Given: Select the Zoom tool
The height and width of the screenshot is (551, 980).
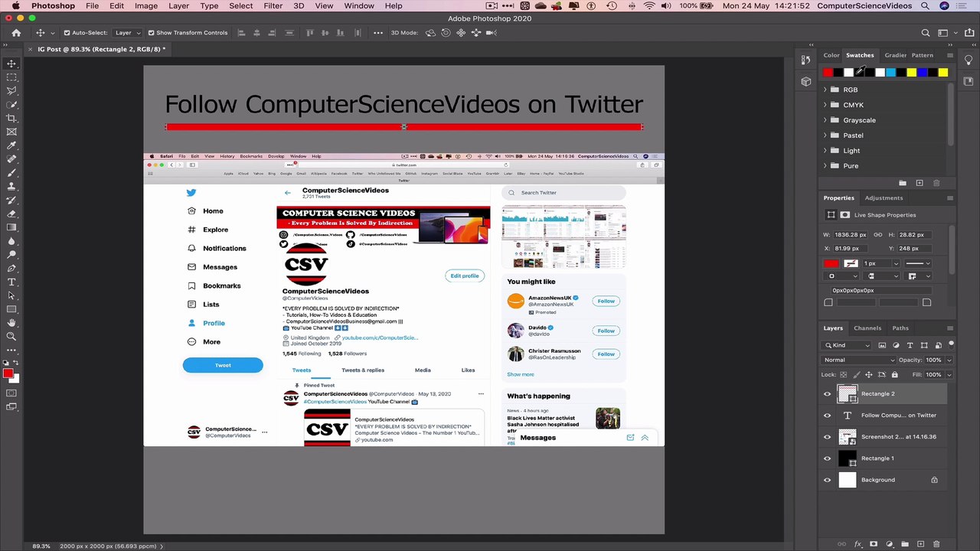Looking at the screenshot, I should pos(11,337).
